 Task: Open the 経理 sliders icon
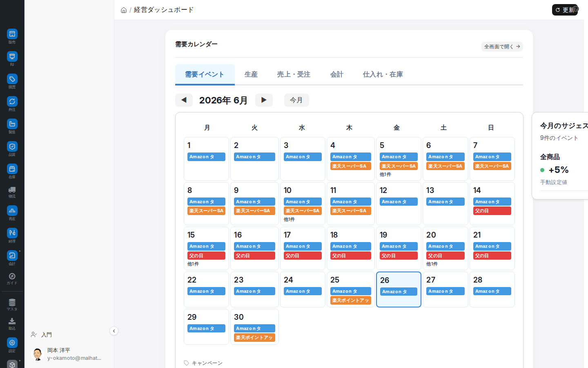click(12, 233)
